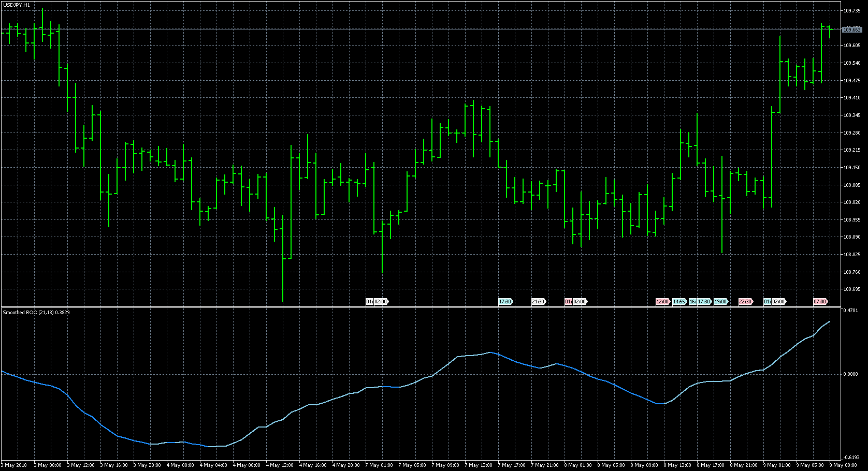The image size is (868, 471).
Task: Click the 0.0000 indicator zero level label
Action: point(851,374)
